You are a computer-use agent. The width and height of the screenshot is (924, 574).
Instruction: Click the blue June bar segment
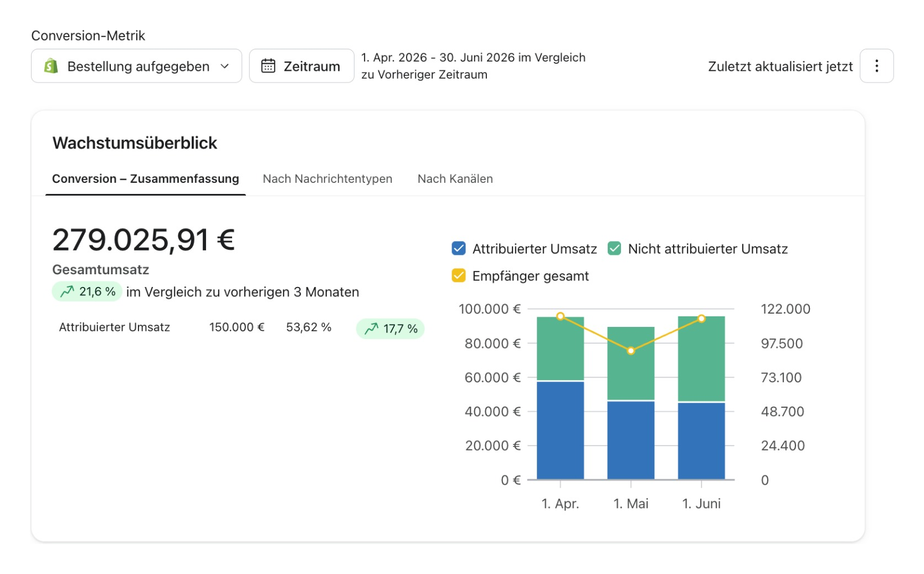pyautogui.click(x=701, y=441)
